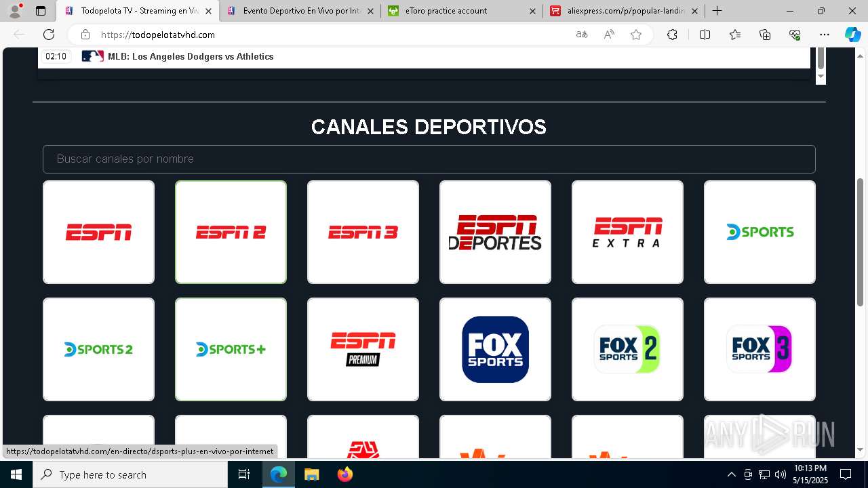Click the browser back arrow

click(19, 35)
